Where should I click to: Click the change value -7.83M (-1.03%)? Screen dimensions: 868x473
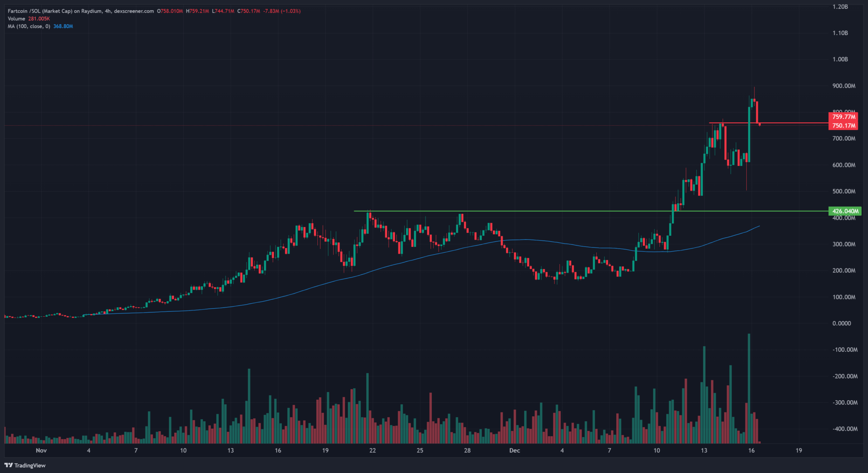coord(282,11)
